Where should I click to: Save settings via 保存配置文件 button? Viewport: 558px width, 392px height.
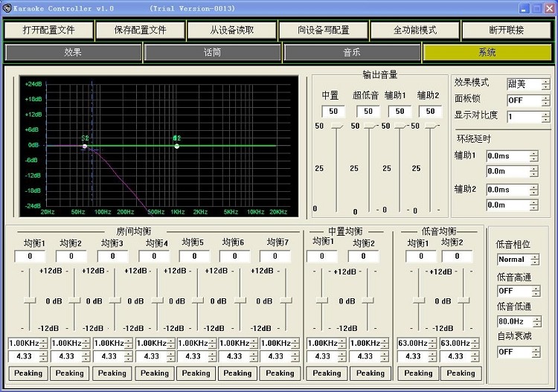140,30
